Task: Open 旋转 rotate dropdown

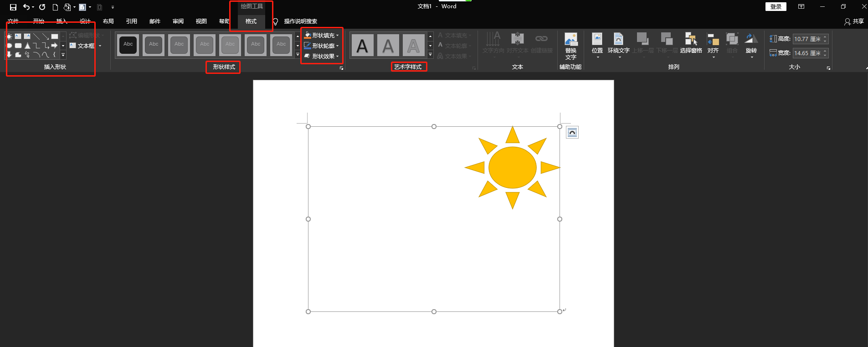Action: coord(751,46)
